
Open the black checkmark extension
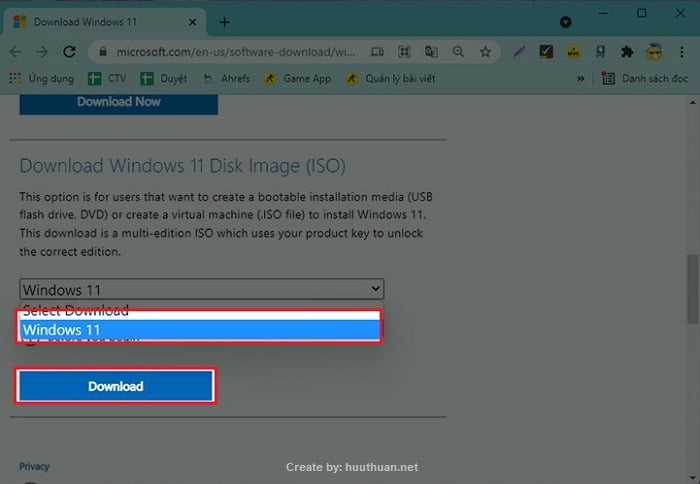[x=546, y=52]
